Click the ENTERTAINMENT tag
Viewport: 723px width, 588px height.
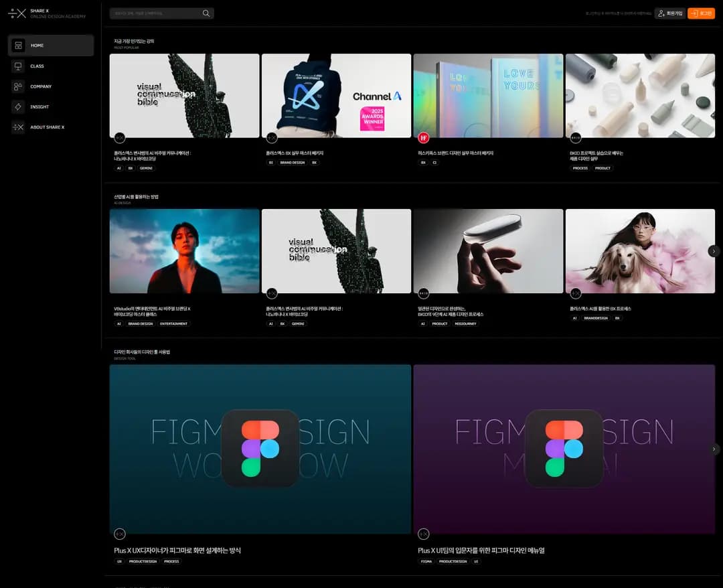click(174, 323)
